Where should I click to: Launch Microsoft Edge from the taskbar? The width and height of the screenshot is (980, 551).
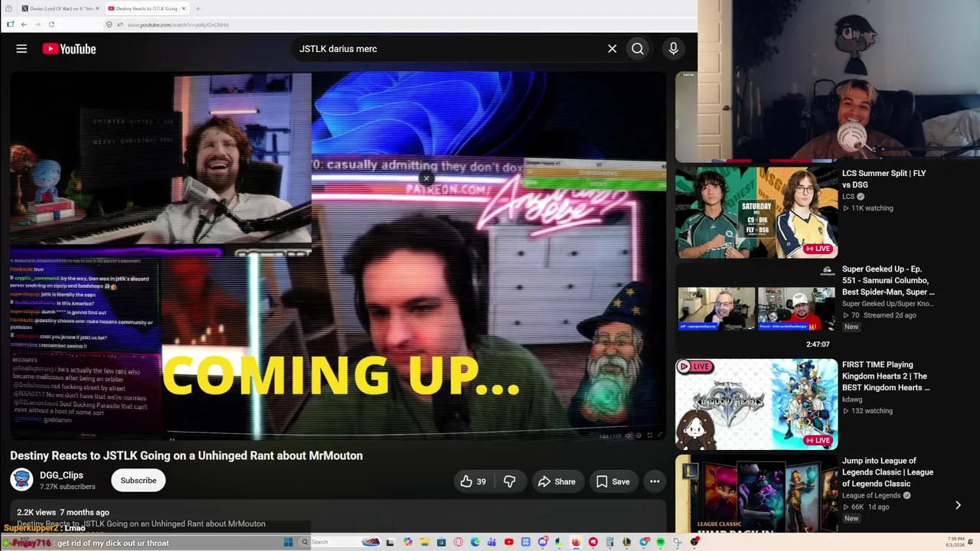475,542
